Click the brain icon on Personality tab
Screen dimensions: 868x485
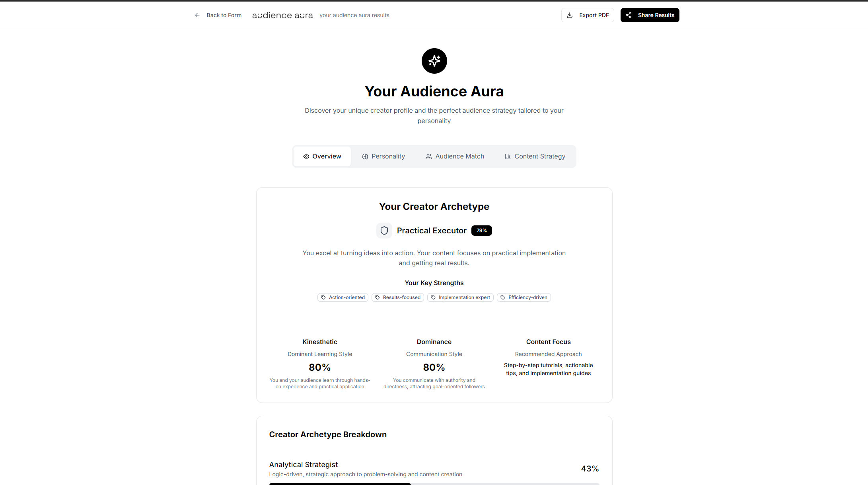365,156
